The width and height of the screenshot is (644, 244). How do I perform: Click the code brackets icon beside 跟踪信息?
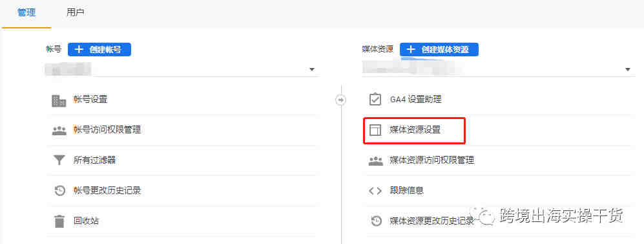[x=375, y=191]
